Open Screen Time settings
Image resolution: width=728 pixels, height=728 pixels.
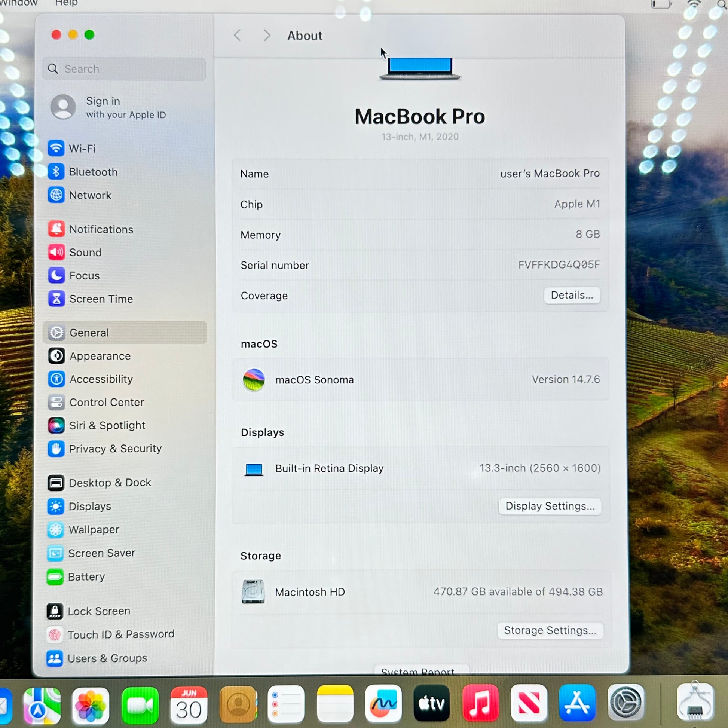[91, 299]
